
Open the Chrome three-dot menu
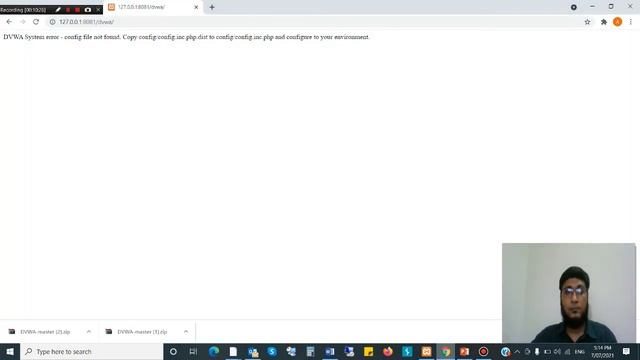(631, 22)
